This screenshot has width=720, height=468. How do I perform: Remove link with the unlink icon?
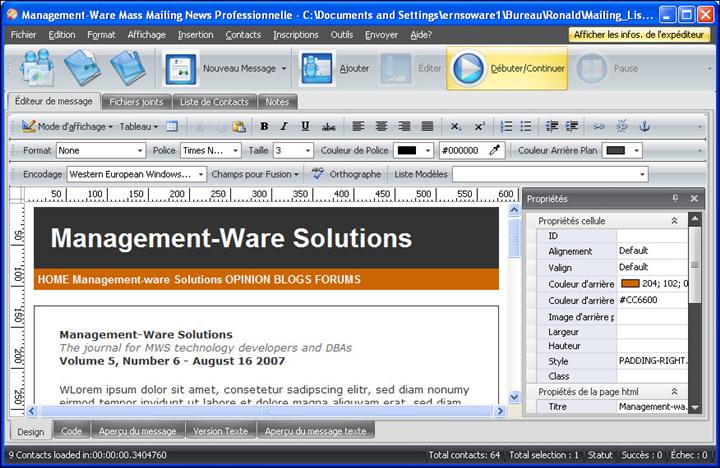coord(622,126)
